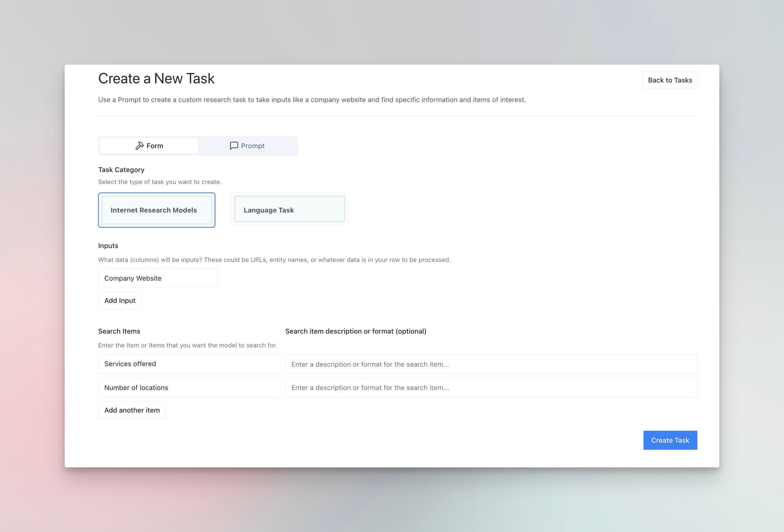Screen dimensions: 784x532
Task: Toggle Prompt view tab
Action: 248,146
